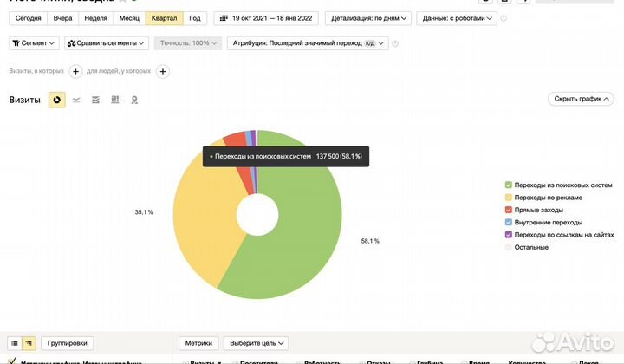Open the «Выберите цель» dropdown

pos(256,343)
